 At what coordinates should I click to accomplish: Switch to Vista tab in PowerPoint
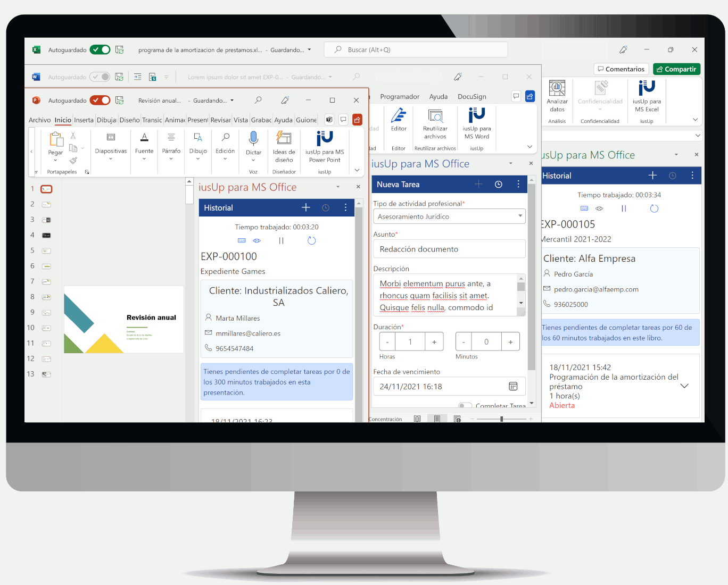pyautogui.click(x=241, y=120)
